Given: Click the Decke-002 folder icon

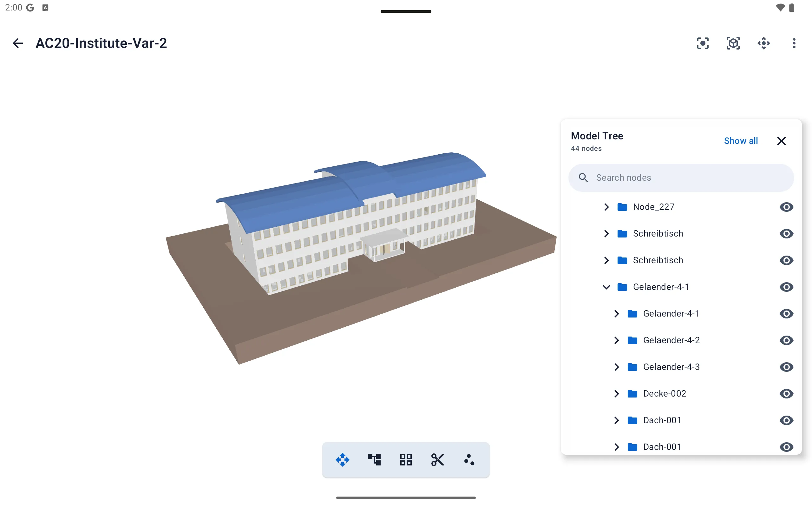Looking at the screenshot, I should 632,394.
